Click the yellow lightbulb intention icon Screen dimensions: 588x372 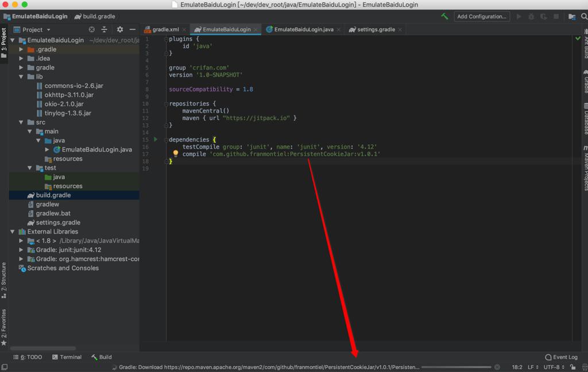click(175, 153)
